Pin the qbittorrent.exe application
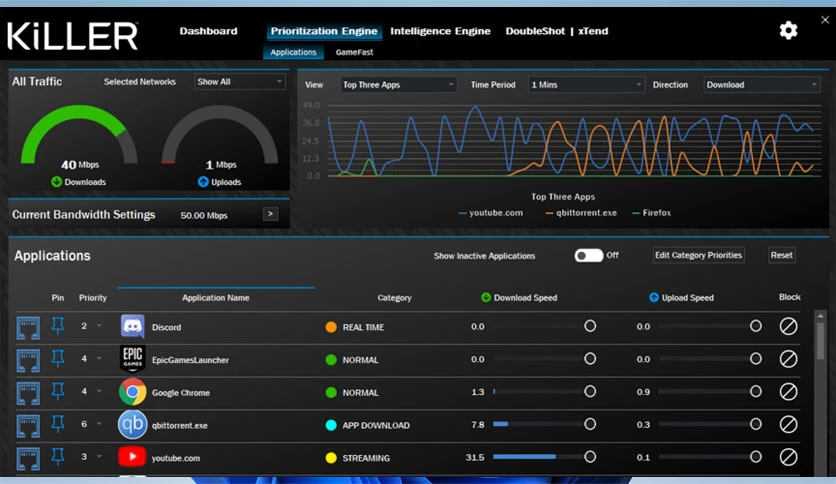 tap(58, 424)
